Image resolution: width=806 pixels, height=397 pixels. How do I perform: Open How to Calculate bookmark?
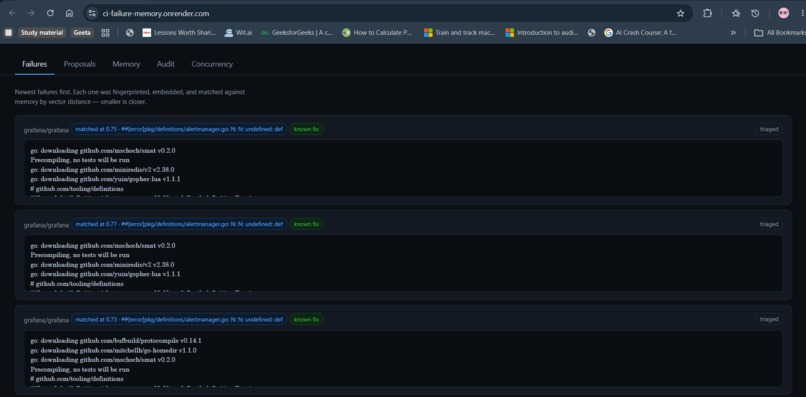pos(377,32)
